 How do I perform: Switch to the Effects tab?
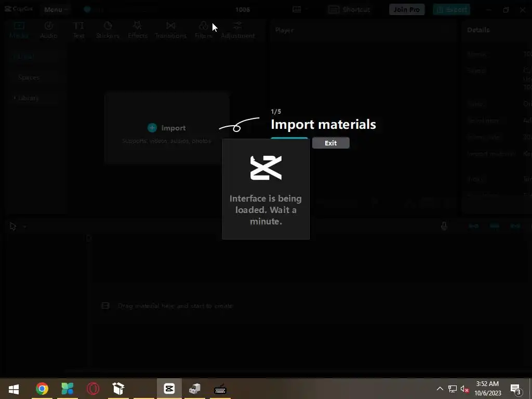point(137,30)
